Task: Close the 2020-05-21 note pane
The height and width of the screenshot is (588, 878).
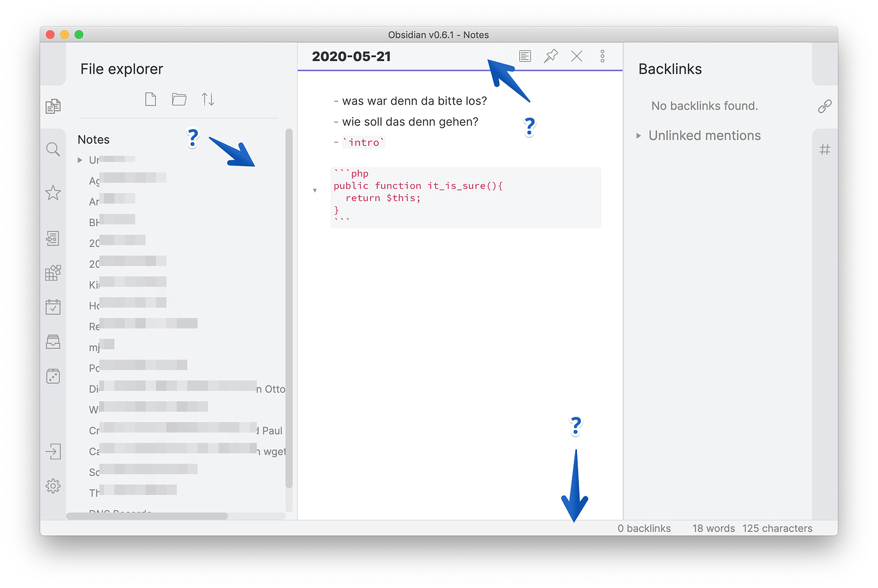Action: tap(577, 56)
